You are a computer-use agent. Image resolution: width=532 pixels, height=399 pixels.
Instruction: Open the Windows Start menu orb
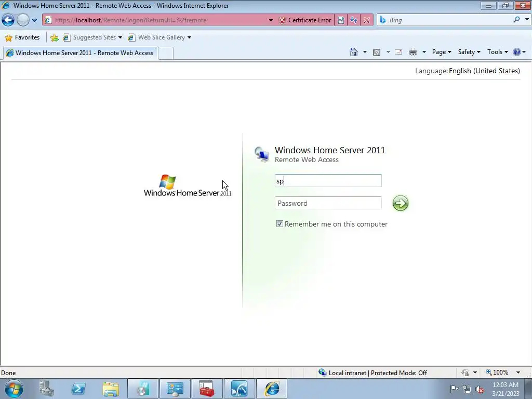14,389
